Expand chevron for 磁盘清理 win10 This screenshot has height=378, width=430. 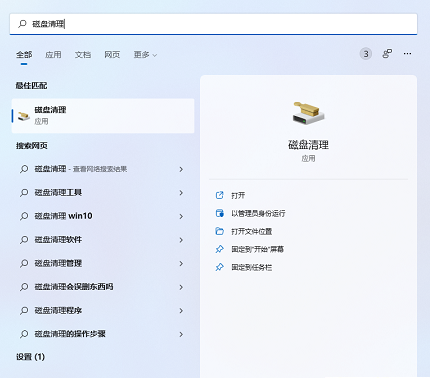(181, 216)
